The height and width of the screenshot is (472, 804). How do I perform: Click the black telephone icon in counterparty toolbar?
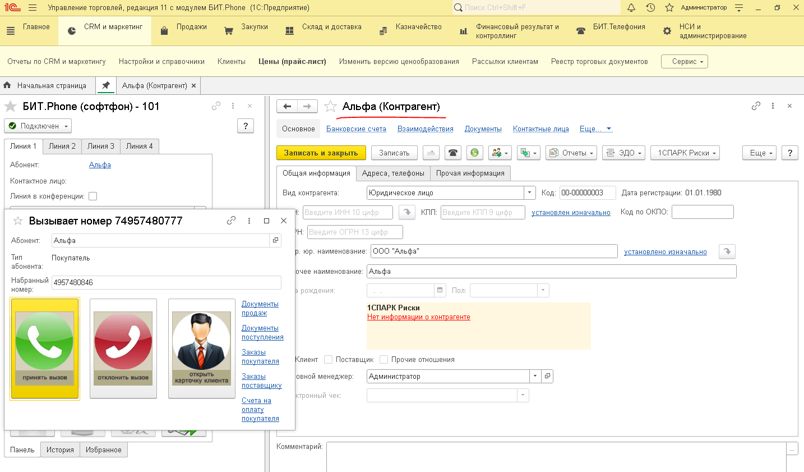tap(452, 153)
